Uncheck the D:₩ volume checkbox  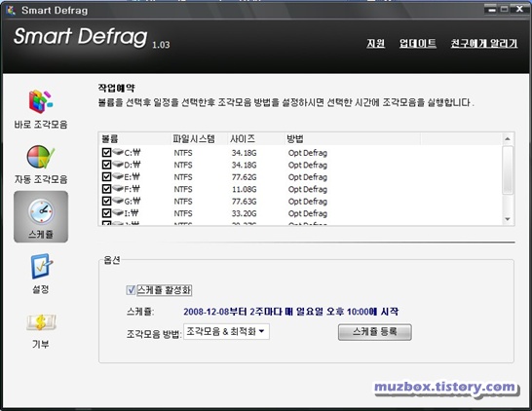click(x=106, y=165)
